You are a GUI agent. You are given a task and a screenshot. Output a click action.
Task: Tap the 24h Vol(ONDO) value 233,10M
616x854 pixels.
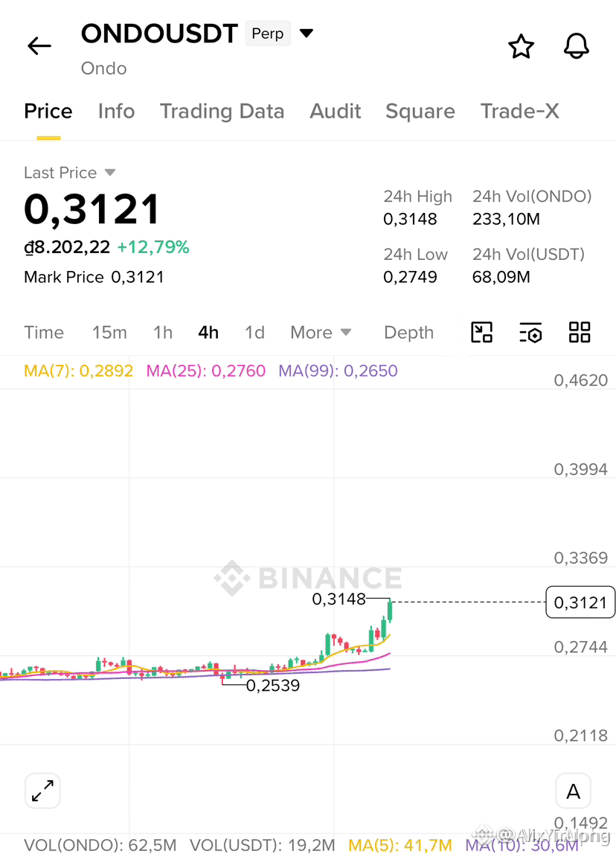click(506, 219)
